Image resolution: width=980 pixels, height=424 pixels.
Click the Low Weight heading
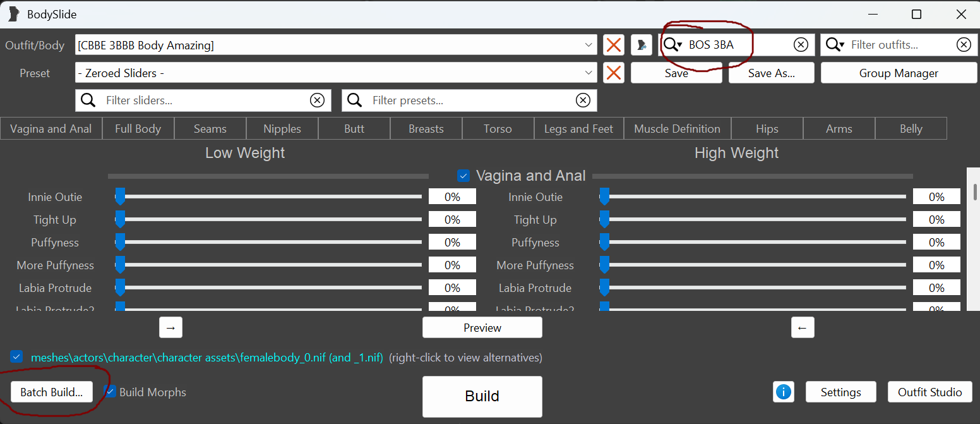tap(245, 153)
